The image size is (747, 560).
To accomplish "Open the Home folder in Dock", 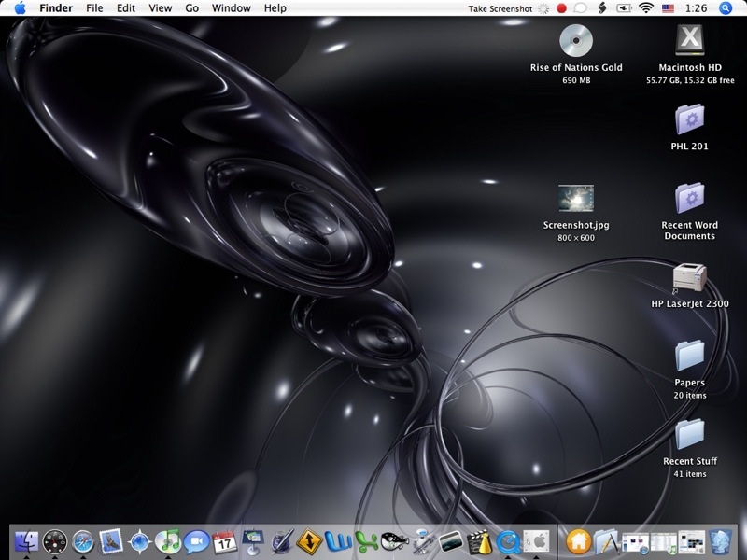I will [x=579, y=541].
